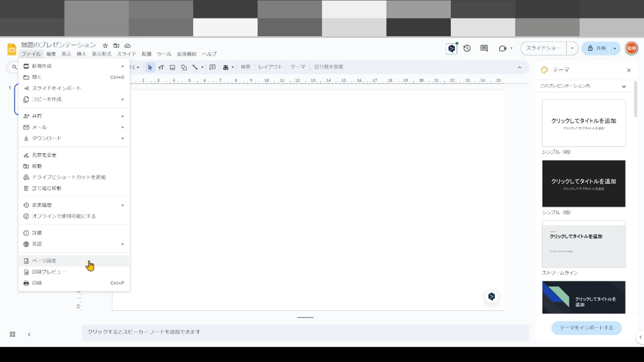Click the input tools あ icon

tap(226, 67)
